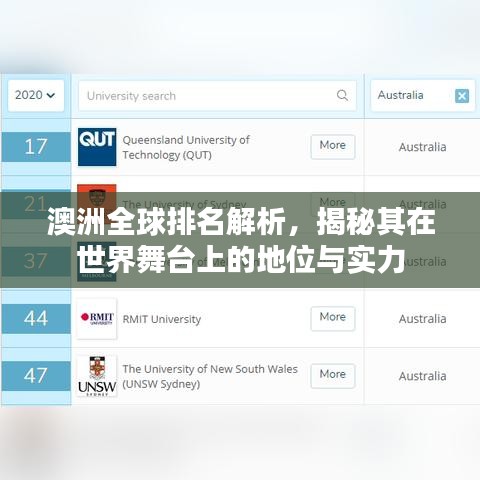480x480 pixels.
Task: Clear the Australia filter with X icon
Action: 462,96
